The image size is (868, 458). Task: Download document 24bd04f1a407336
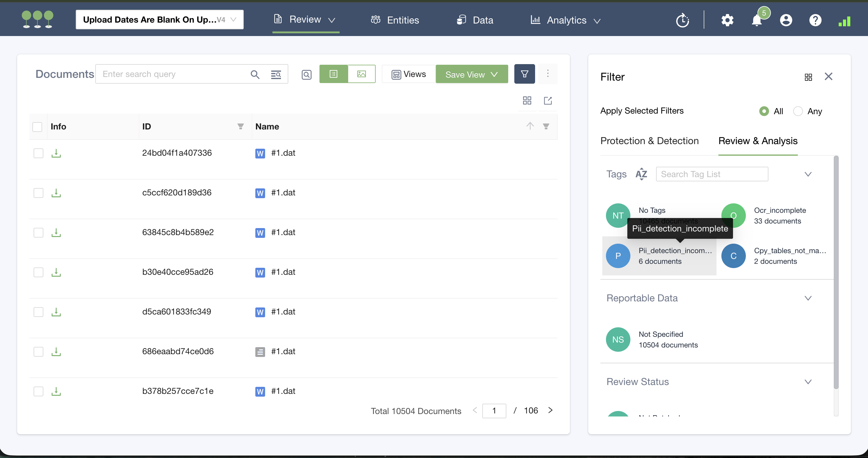tap(56, 153)
